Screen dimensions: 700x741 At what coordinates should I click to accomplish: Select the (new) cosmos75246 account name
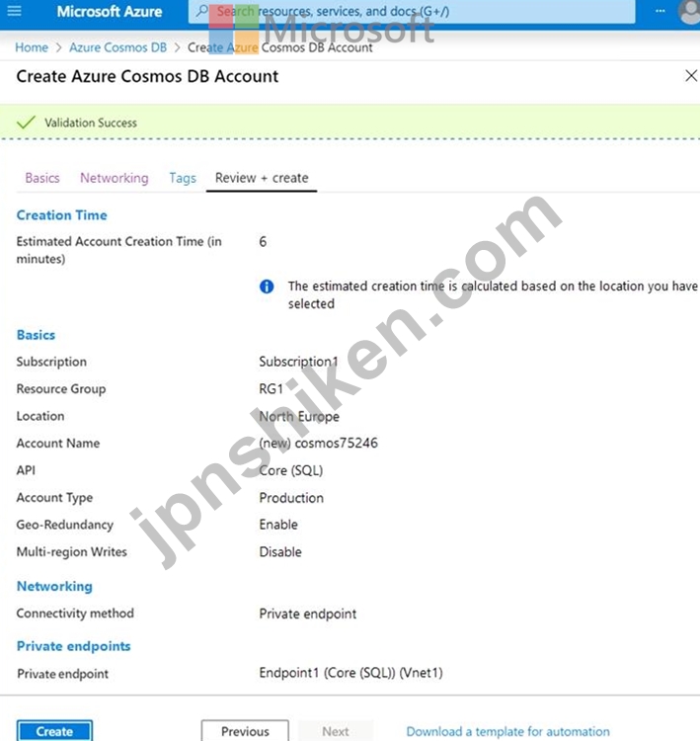(318, 443)
